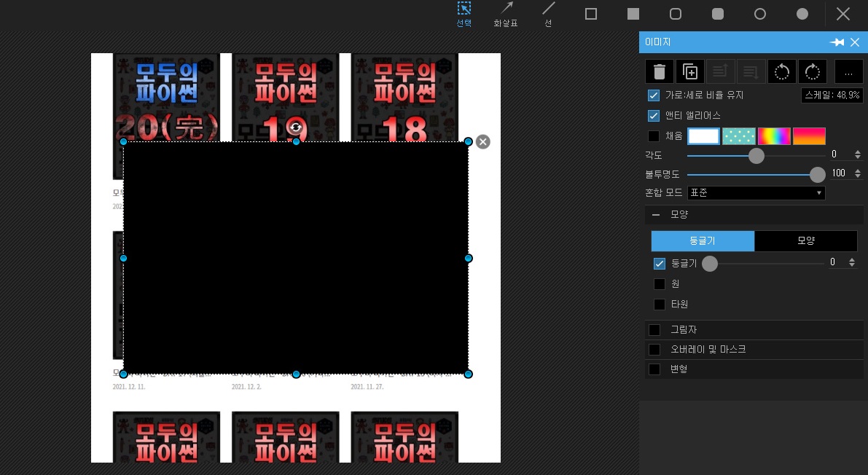
Task: Pin the 이미지 panel
Action: pyautogui.click(x=837, y=42)
